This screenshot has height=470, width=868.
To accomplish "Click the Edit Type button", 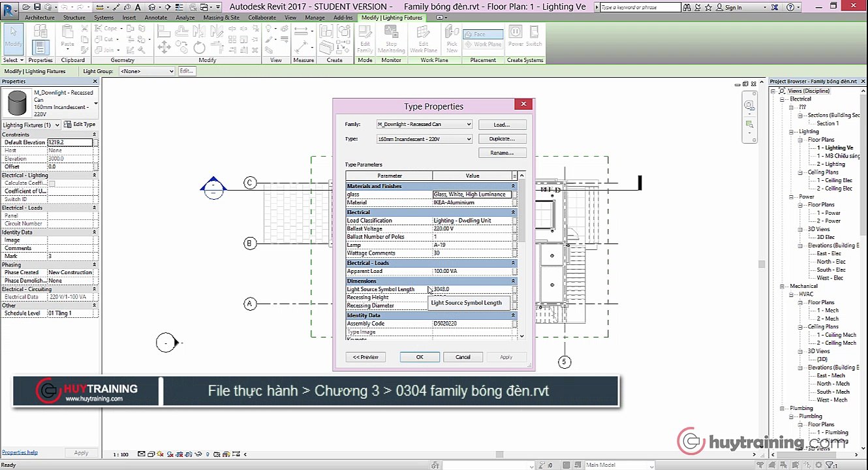I will click(x=80, y=125).
